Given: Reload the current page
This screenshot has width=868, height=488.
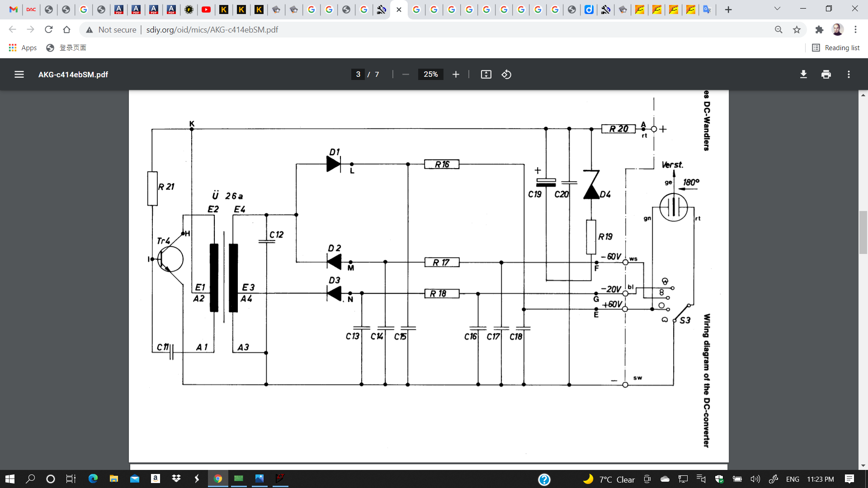Looking at the screenshot, I should pos(48,29).
